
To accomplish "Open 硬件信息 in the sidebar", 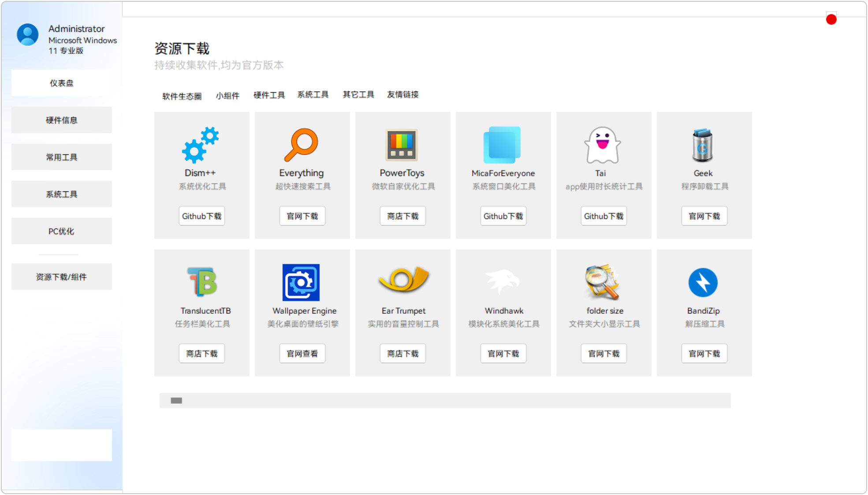I will pyautogui.click(x=62, y=120).
